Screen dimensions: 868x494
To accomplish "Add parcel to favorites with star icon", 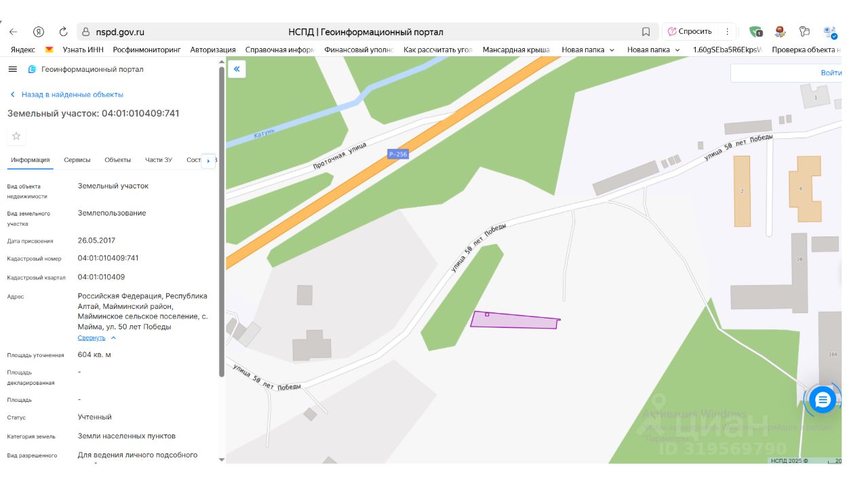I will click(16, 136).
